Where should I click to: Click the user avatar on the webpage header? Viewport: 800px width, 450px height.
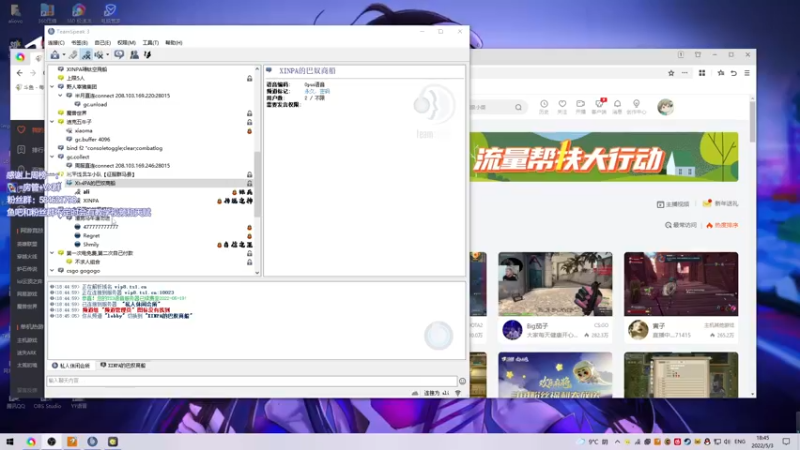(x=665, y=107)
